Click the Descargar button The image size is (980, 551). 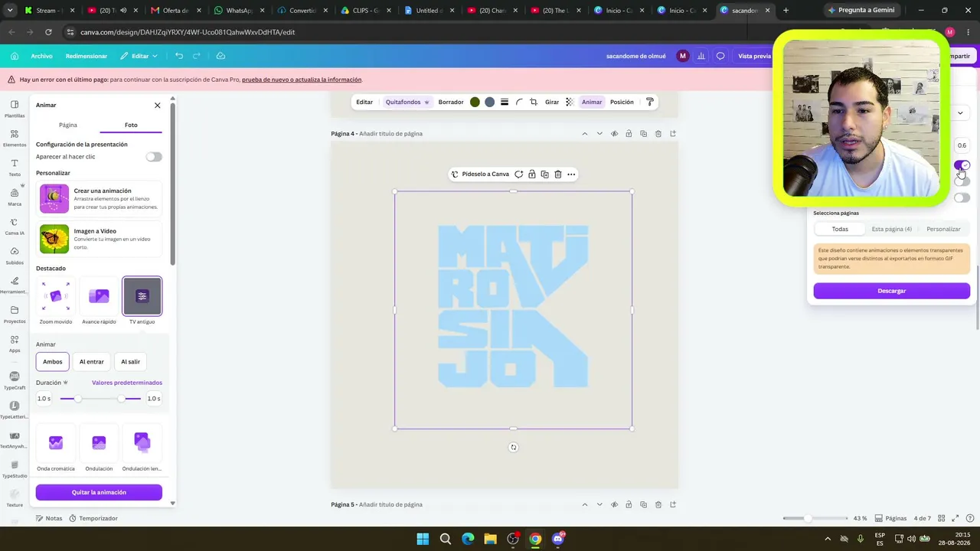[891, 291]
